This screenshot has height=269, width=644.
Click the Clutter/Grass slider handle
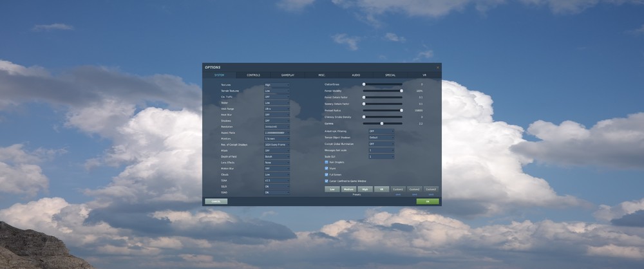tap(364, 84)
